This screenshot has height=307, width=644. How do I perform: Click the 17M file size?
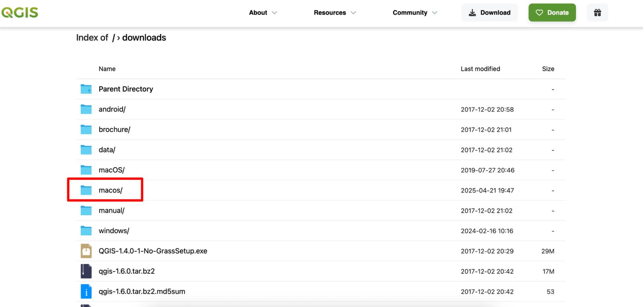[x=548, y=272]
